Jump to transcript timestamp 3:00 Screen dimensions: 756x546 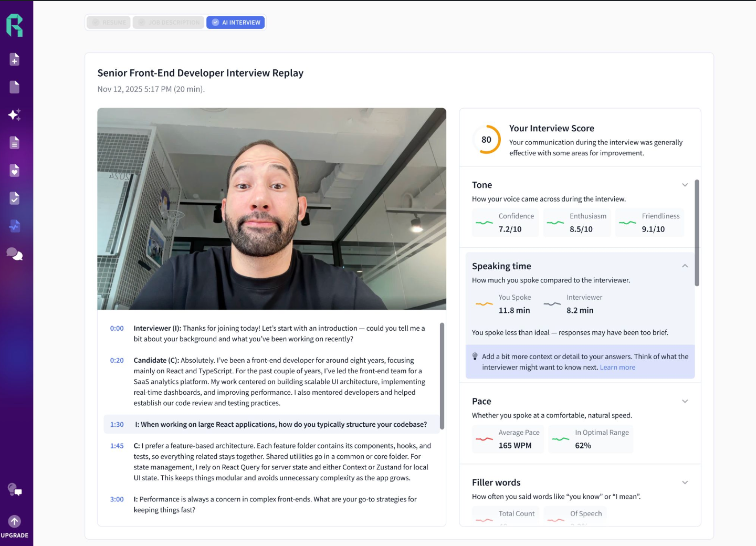coord(117,500)
